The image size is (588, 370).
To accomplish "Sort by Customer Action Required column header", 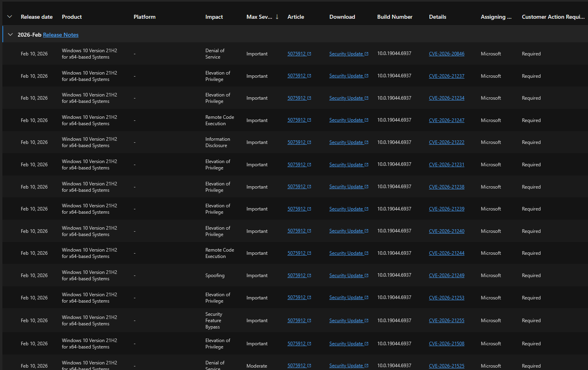I will click(x=553, y=17).
